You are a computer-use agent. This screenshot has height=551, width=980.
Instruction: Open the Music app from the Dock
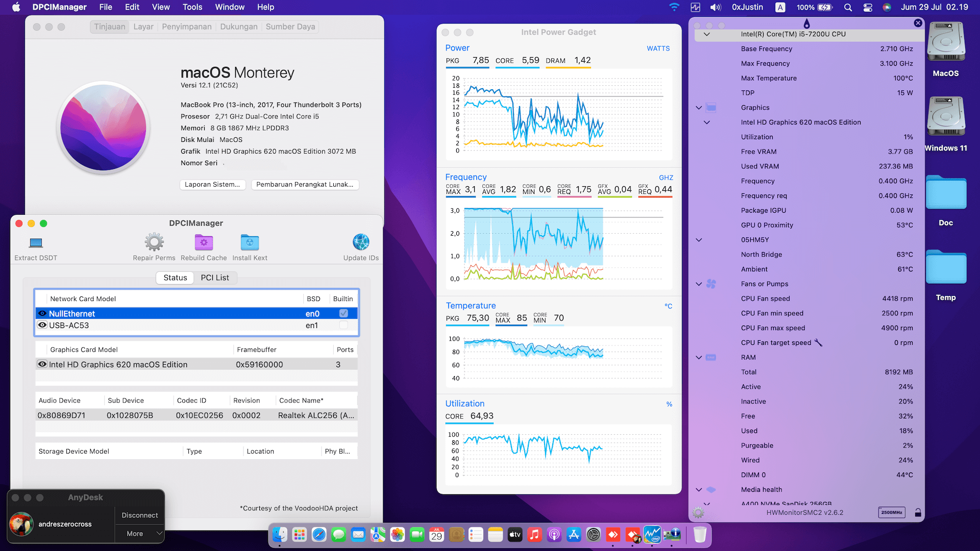534,534
